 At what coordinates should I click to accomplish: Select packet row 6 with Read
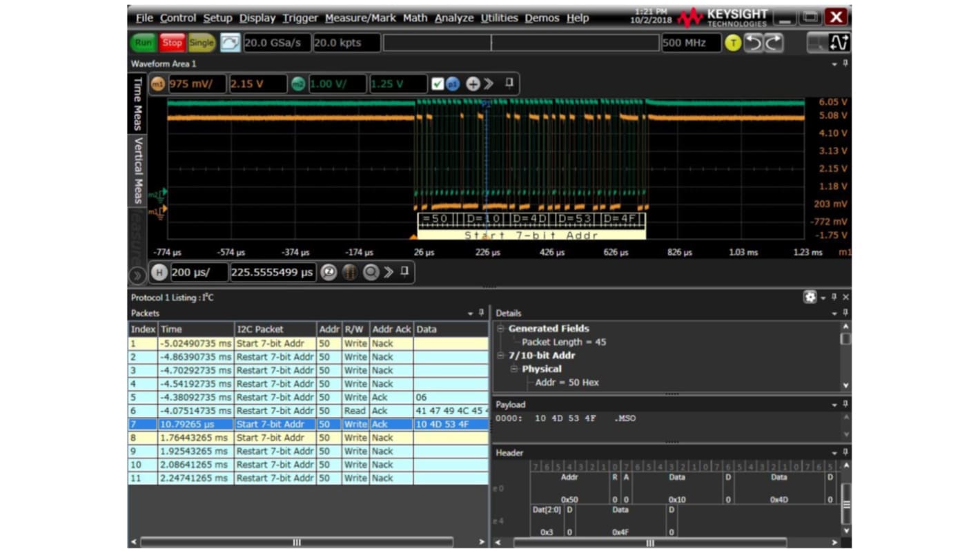(x=308, y=411)
